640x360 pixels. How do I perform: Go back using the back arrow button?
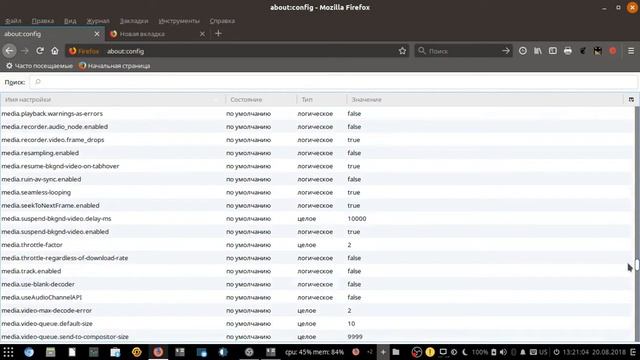9,51
